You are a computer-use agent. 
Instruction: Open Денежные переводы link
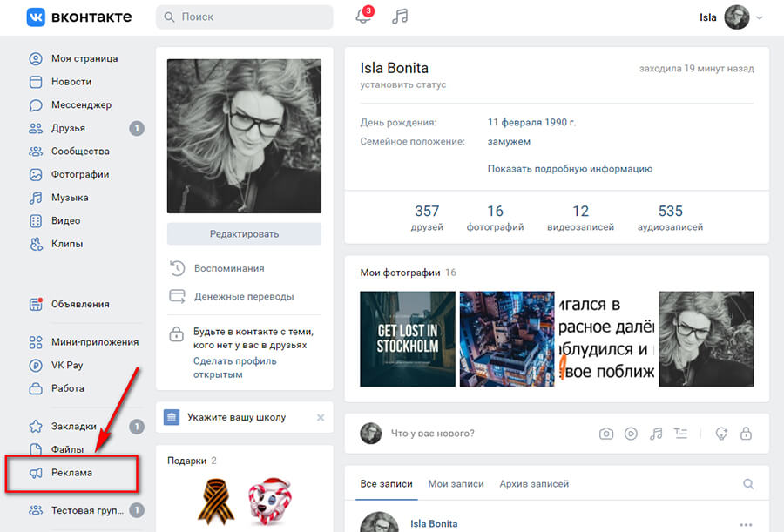(244, 297)
